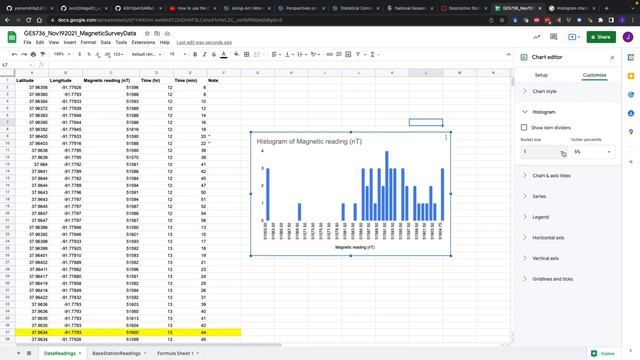The height and width of the screenshot is (360, 640).
Task: Open the text color picker
Action: pyautogui.click(x=224, y=54)
